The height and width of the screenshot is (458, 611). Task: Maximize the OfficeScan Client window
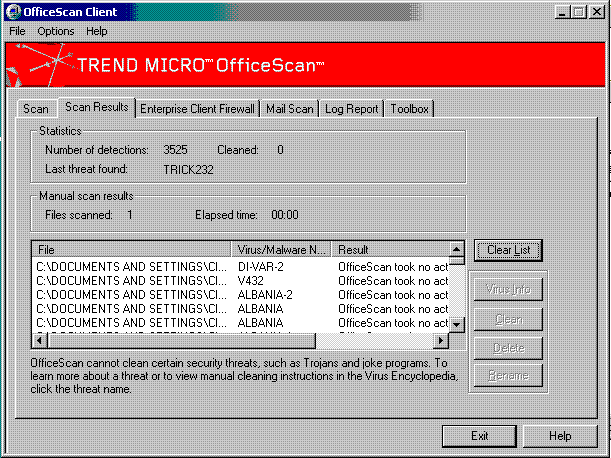pos(579,12)
